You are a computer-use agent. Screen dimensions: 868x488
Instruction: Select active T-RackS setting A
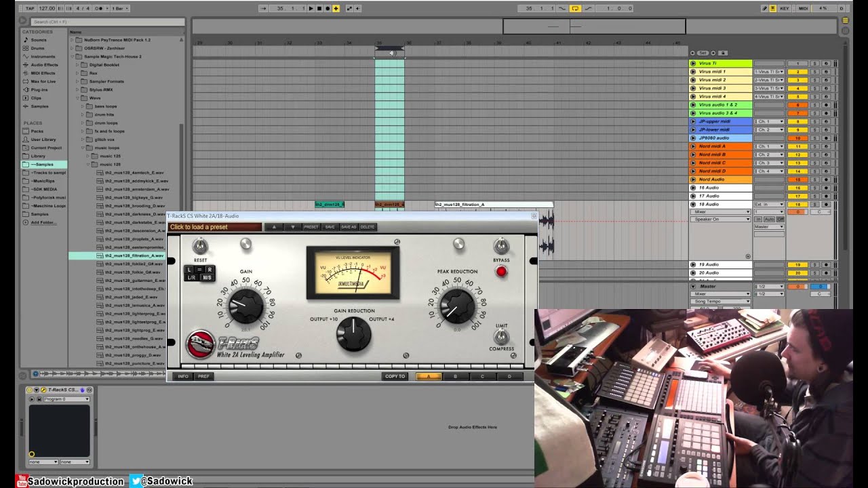point(429,376)
